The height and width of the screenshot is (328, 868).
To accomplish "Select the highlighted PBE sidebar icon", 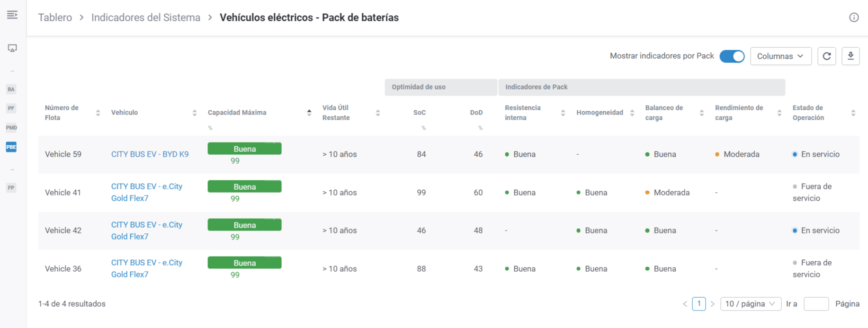I will click(11, 147).
